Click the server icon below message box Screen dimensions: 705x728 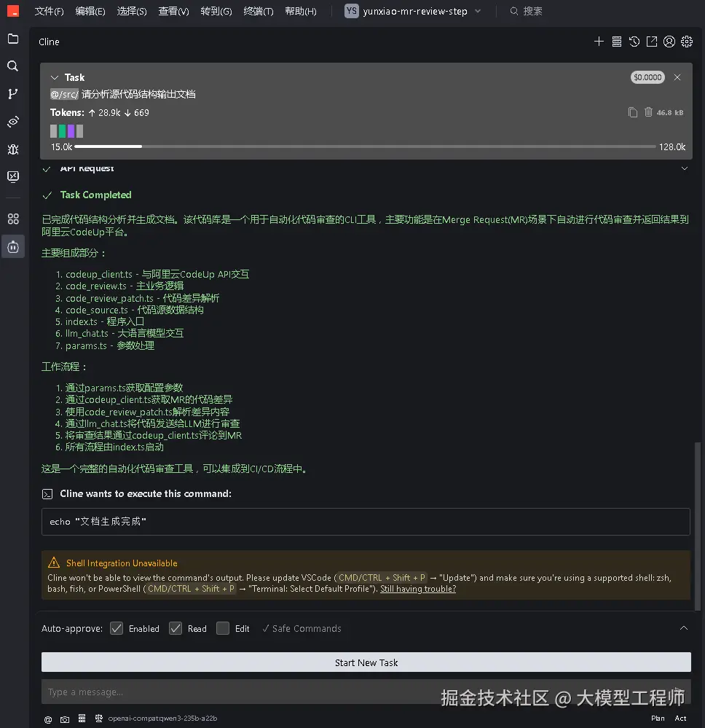[x=82, y=719]
